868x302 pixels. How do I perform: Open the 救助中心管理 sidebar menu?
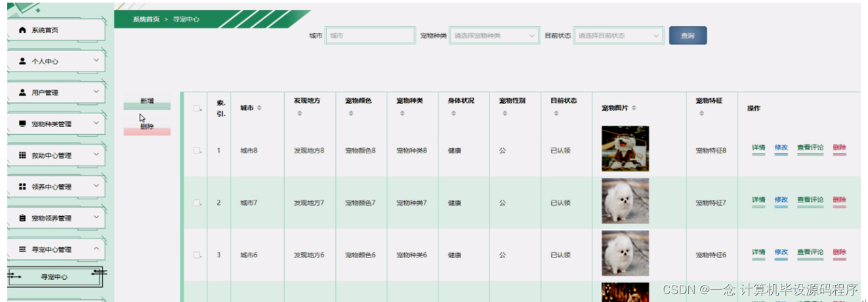(56, 155)
